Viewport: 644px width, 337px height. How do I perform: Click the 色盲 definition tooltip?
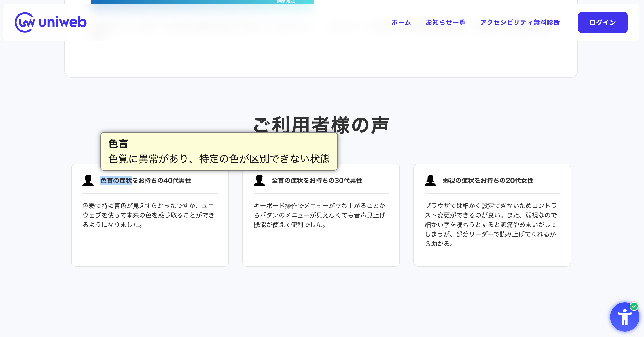pyautogui.click(x=219, y=151)
